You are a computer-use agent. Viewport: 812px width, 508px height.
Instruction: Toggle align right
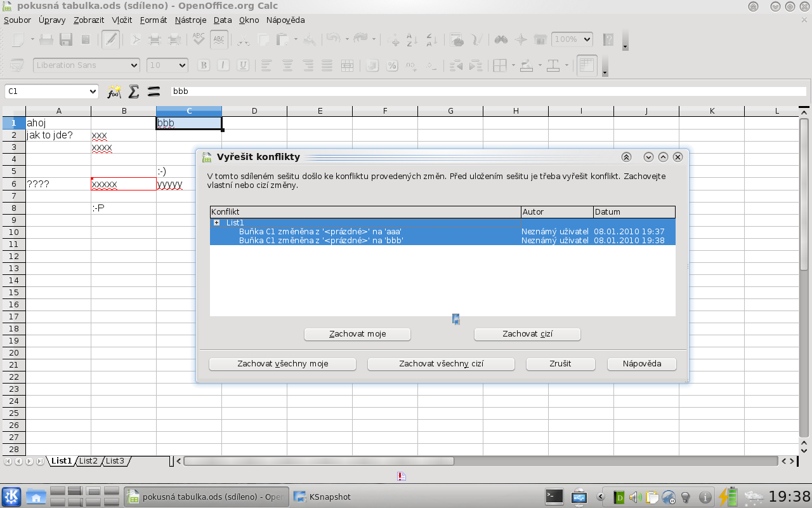[x=308, y=65]
